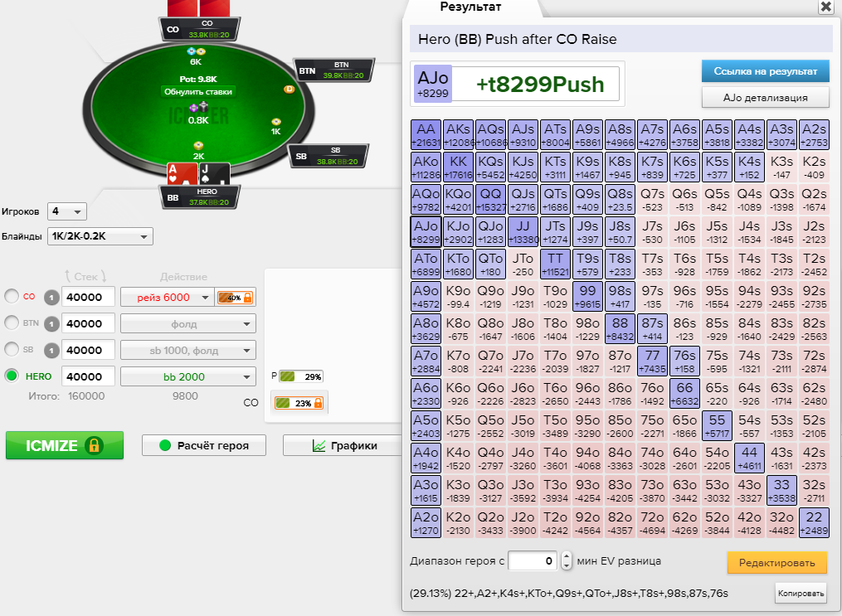Open the Игроков player count dropdown
This screenshot has height=616, width=842.
[66, 211]
